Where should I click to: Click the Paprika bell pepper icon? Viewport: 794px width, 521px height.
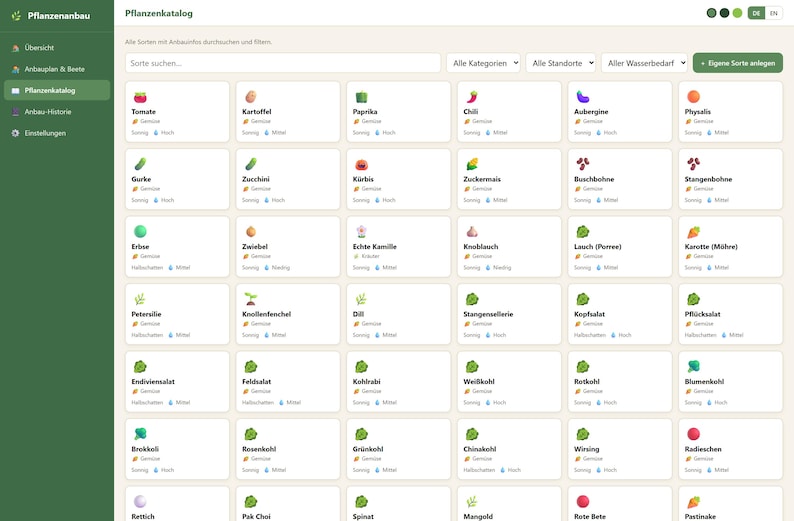pyautogui.click(x=361, y=96)
